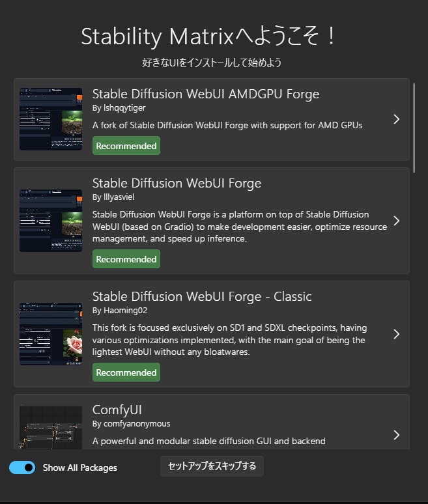This screenshot has height=504, width=428.
Task: Click the 'By Haoming02' author text
Action: [x=120, y=311]
